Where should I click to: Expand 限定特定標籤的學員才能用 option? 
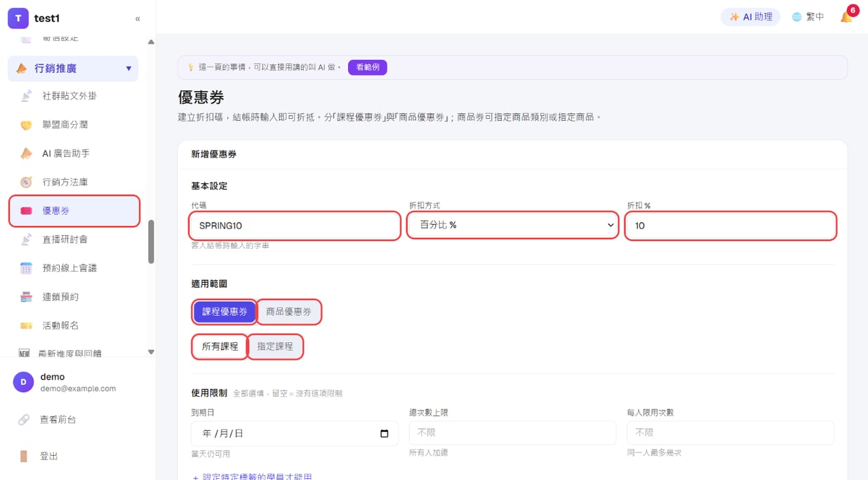point(251,476)
